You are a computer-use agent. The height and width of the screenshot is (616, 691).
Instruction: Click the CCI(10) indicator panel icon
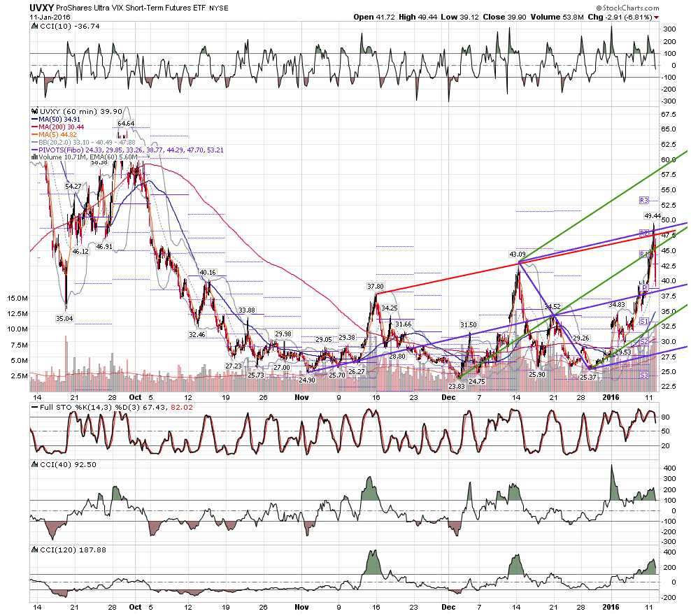coord(34,26)
